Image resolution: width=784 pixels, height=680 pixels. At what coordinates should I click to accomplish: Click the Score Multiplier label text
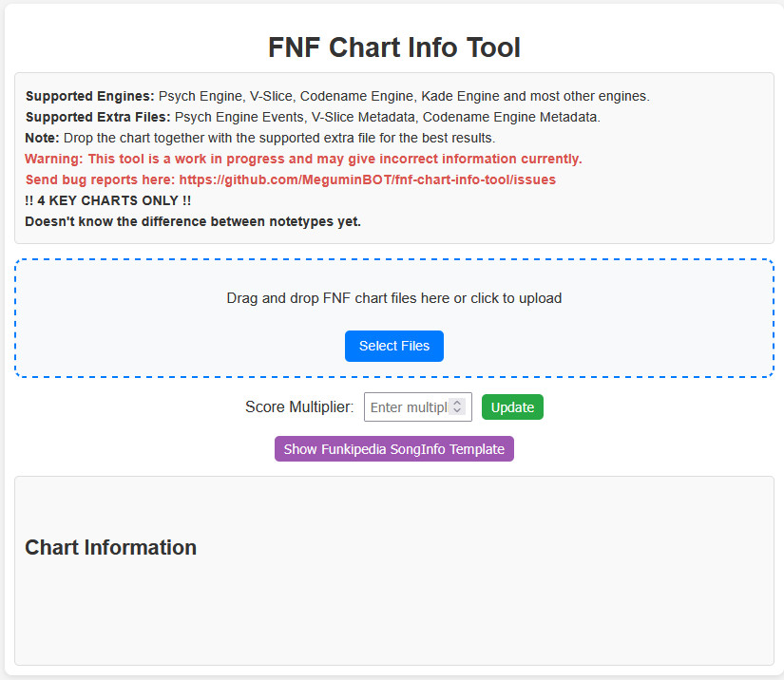pos(296,406)
